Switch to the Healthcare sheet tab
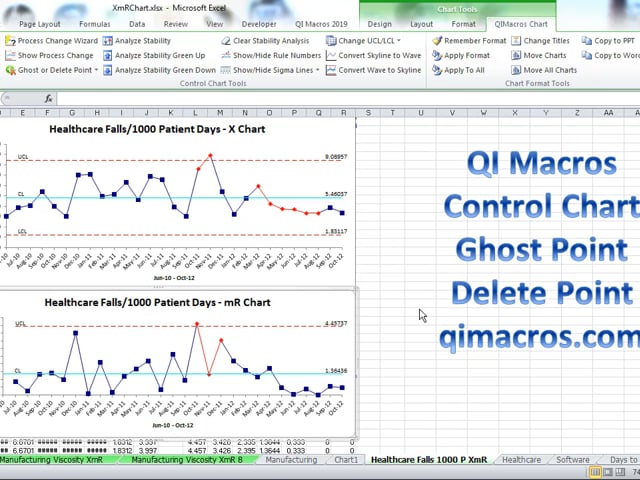The width and height of the screenshot is (640, 480). [x=521, y=460]
